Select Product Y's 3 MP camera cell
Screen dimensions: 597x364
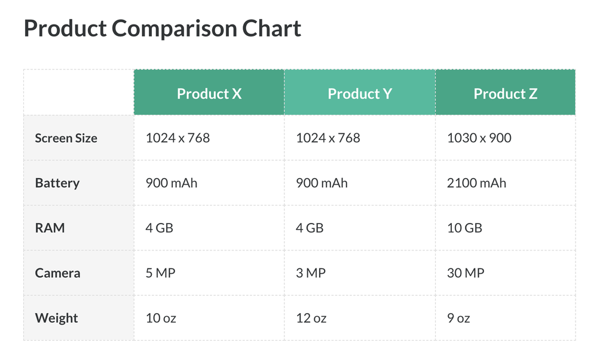tap(311, 273)
